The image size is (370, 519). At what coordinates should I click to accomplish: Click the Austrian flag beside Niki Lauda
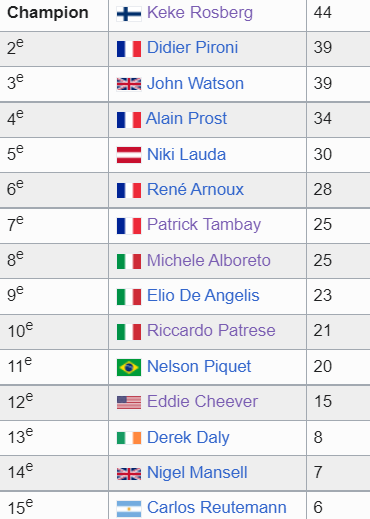coord(129,155)
